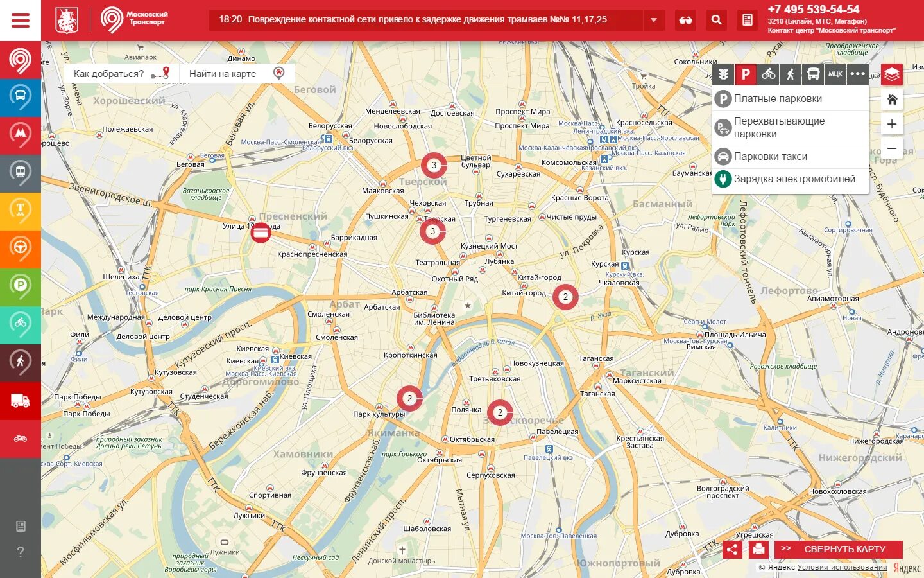Click the Маяковская station label
Image resolution: width=924 pixels, height=578 pixels.
pyautogui.click(x=383, y=191)
